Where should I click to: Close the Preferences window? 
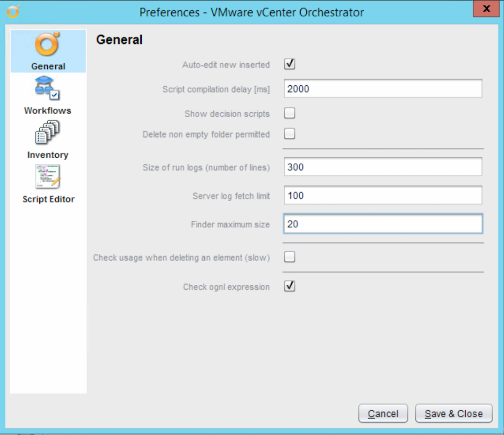point(487,9)
